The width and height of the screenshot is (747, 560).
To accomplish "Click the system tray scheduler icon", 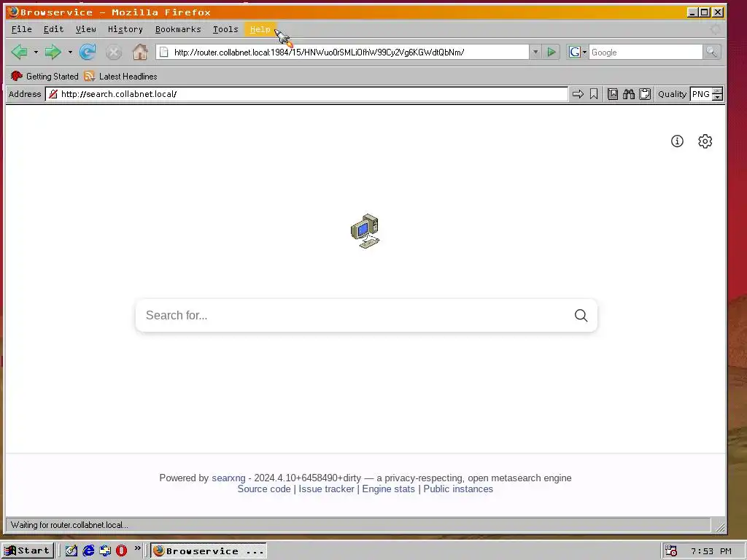I will point(671,551).
